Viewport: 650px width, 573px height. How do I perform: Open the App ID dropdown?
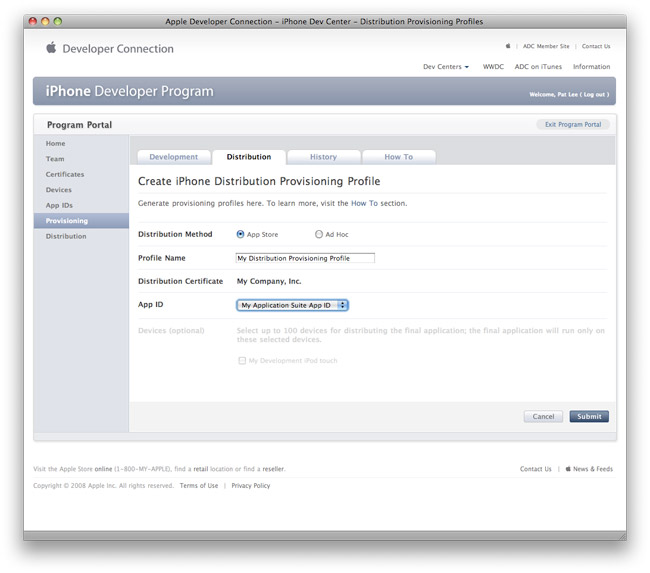[x=292, y=305]
